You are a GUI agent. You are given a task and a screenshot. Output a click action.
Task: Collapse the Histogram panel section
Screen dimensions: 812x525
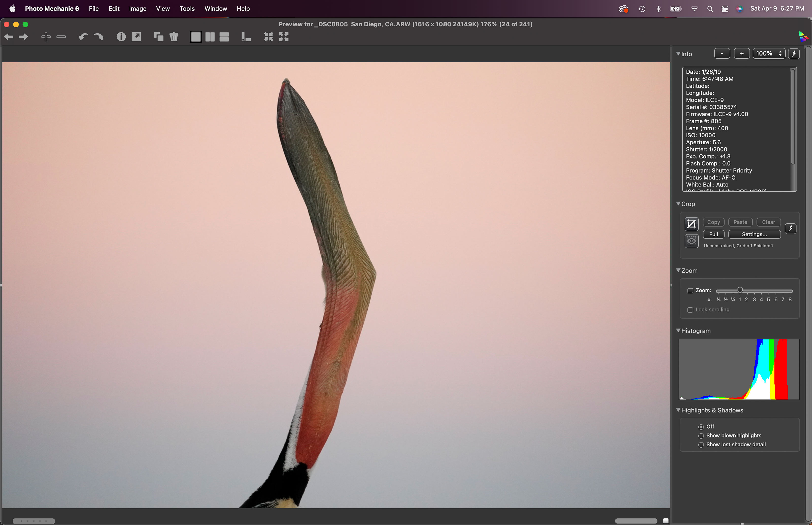tap(678, 331)
